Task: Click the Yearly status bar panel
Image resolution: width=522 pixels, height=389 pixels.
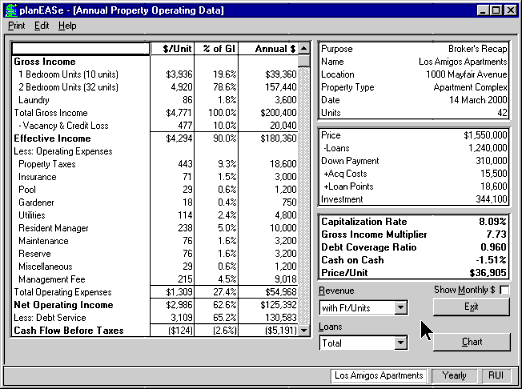Action: coord(454,376)
